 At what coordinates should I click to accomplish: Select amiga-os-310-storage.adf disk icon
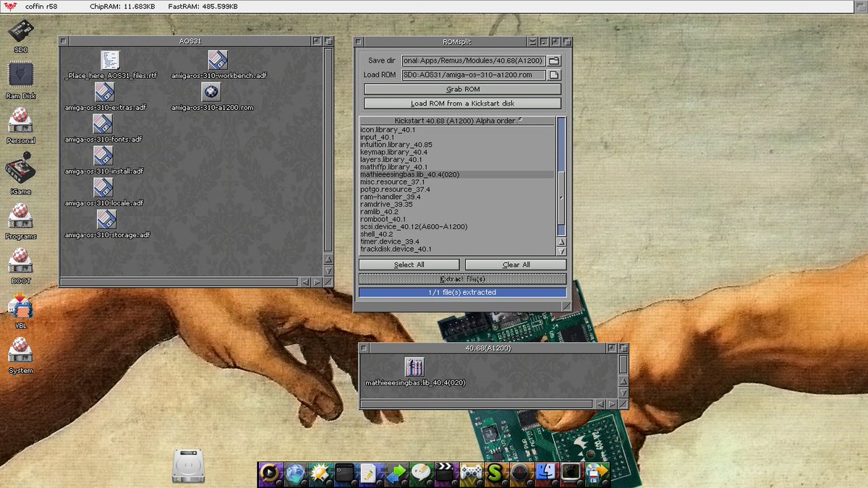coord(107,219)
